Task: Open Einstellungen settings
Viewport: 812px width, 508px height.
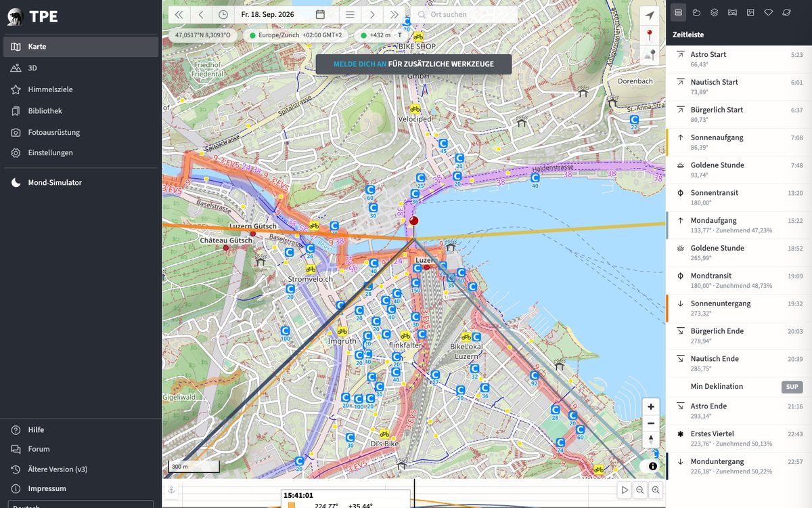Action: point(81,152)
